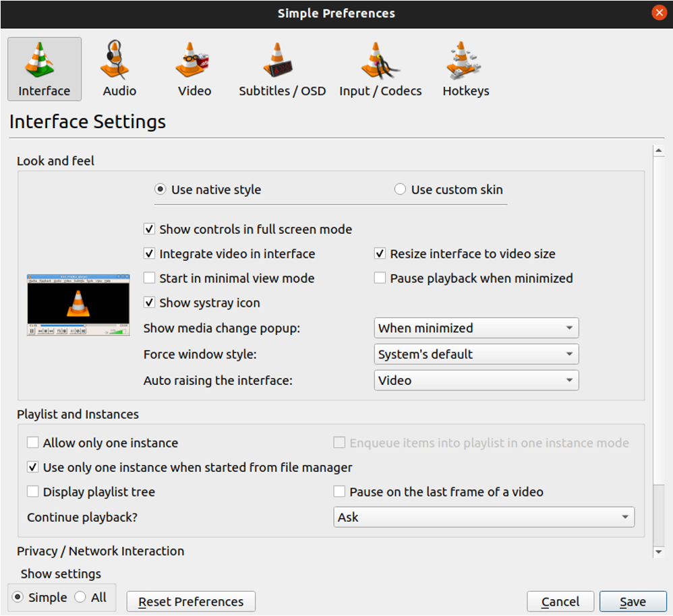Close the Simple Preferences window
This screenshot has height=616, width=673.
[x=659, y=13]
